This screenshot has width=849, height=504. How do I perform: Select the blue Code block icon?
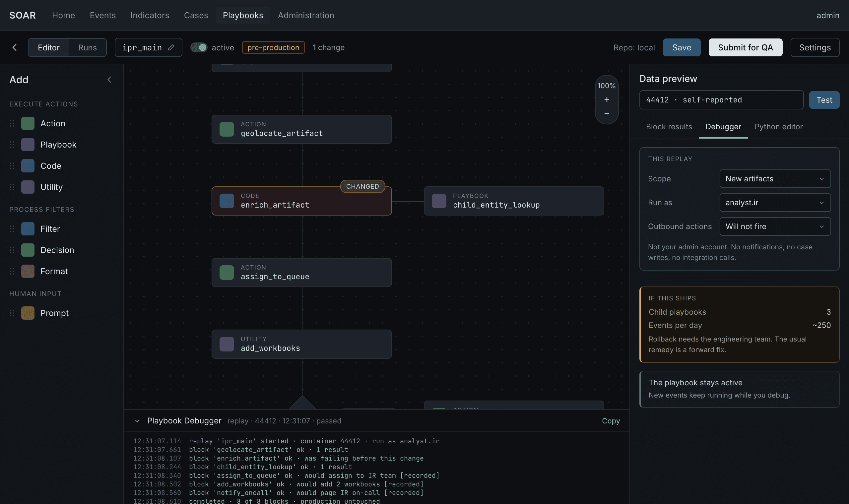pyautogui.click(x=28, y=166)
